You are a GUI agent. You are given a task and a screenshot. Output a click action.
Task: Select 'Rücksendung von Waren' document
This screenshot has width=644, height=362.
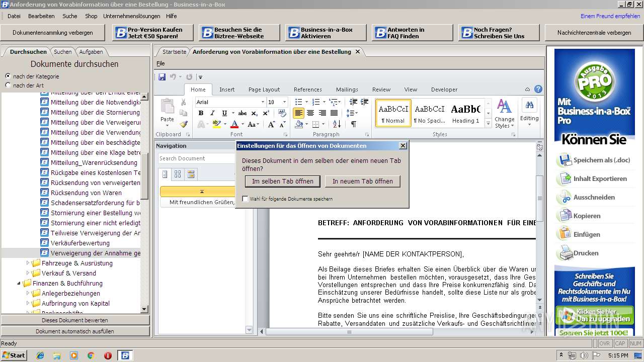(x=86, y=193)
